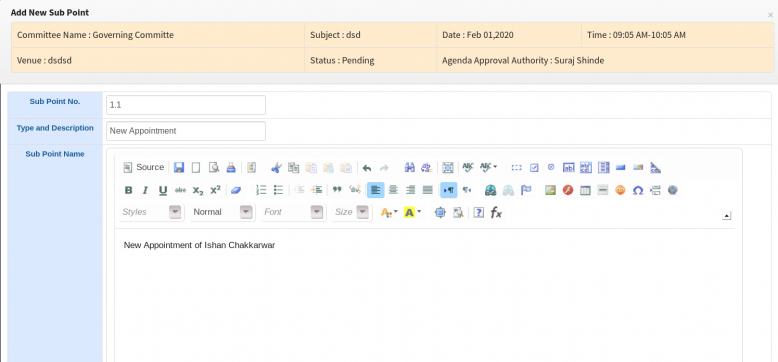Open the Size dropdown
The width and height of the screenshot is (778, 362).
tap(352, 212)
